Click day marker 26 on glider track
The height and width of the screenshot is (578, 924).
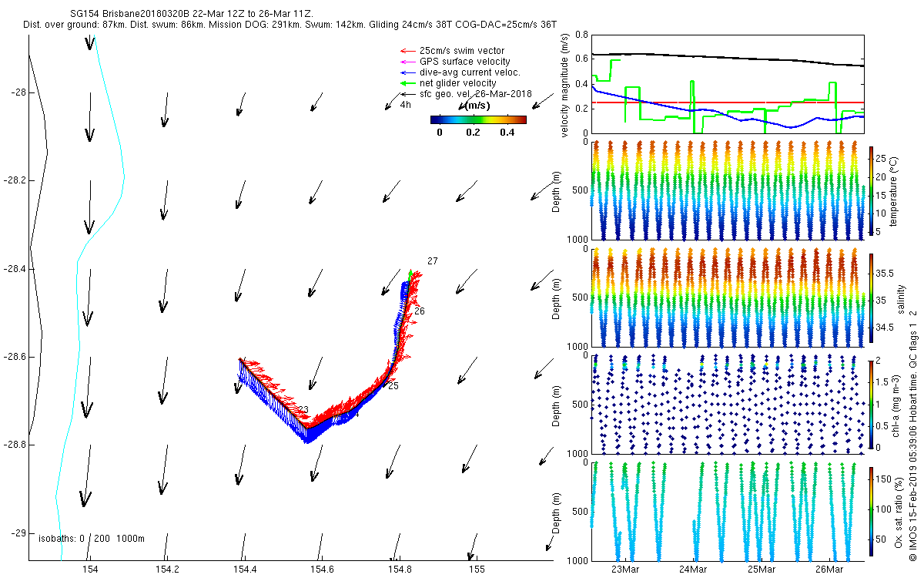(420, 311)
